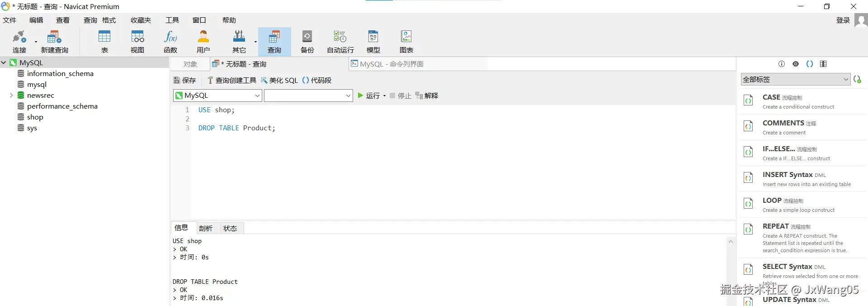Screen dimensions: 868x306
Task: Switch to the 对象 (Objects) tab
Action: 190,64
